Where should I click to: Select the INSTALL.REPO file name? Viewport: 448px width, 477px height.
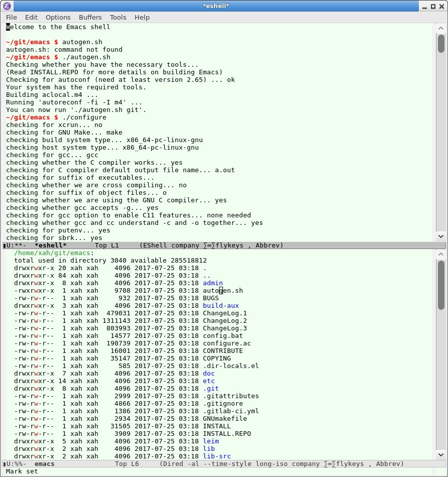pyautogui.click(x=227, y=433)
